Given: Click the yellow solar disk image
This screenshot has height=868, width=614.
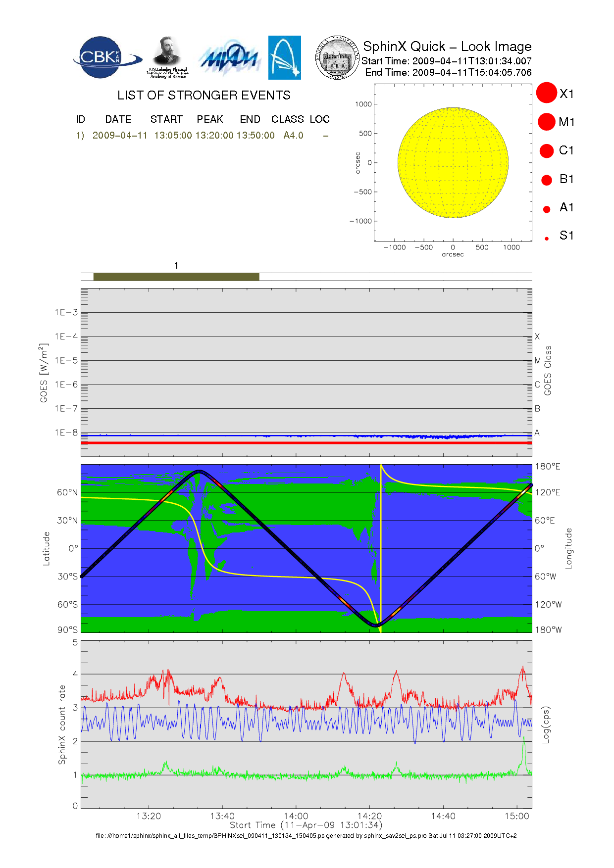Looking at the screenshot, I should (x=453, y=162).
